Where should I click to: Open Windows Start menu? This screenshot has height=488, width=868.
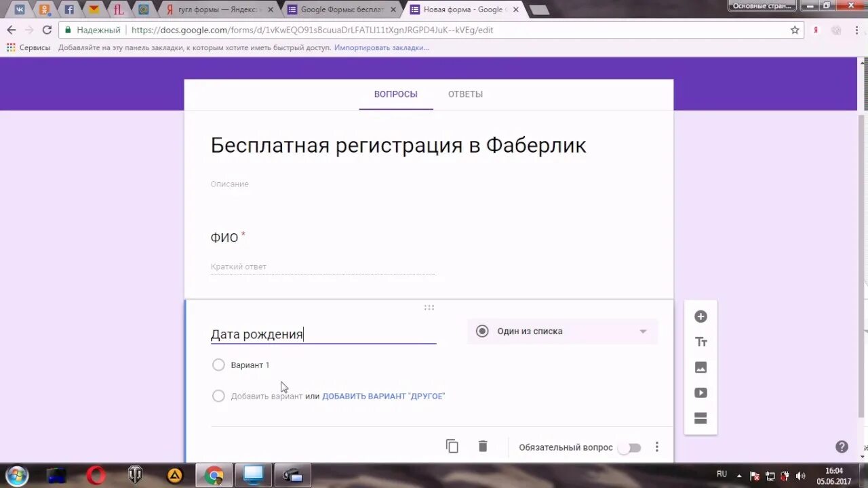[x=16, y=475]
